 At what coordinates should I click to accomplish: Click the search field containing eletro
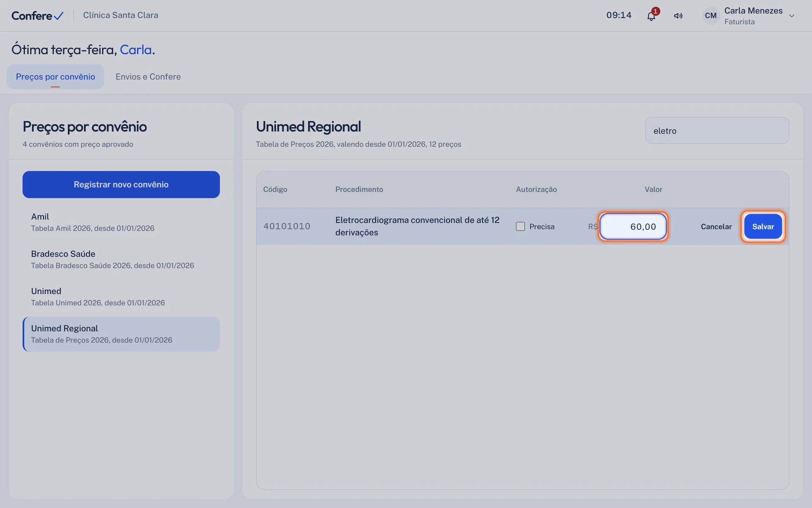click(717, 130)
